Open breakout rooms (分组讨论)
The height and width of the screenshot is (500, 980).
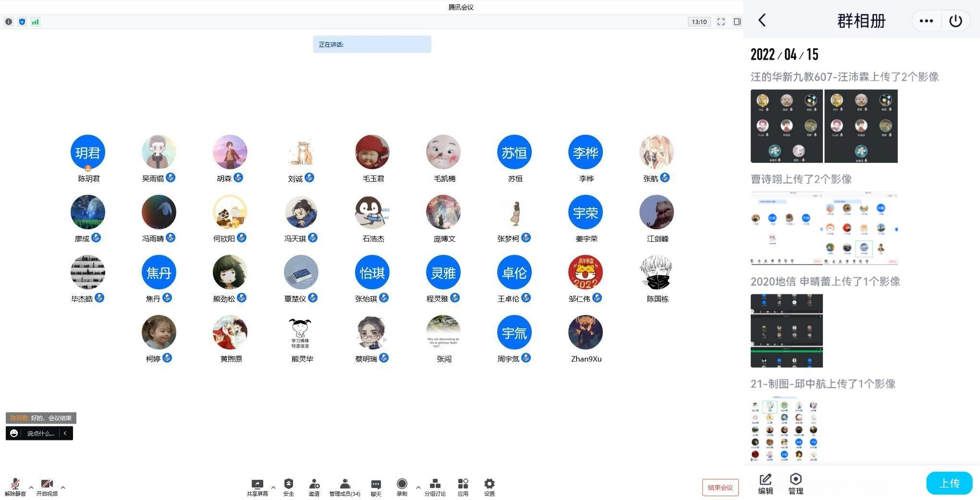435,487
